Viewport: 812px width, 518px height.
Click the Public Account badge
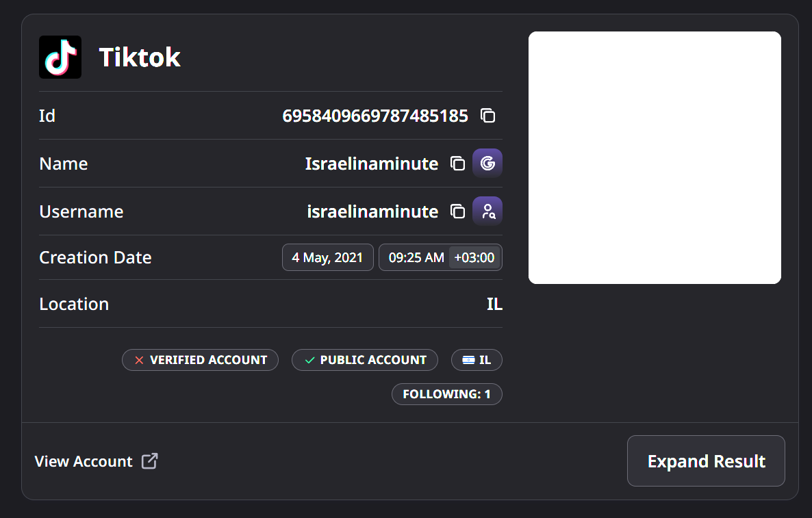(x=365, y=360)
